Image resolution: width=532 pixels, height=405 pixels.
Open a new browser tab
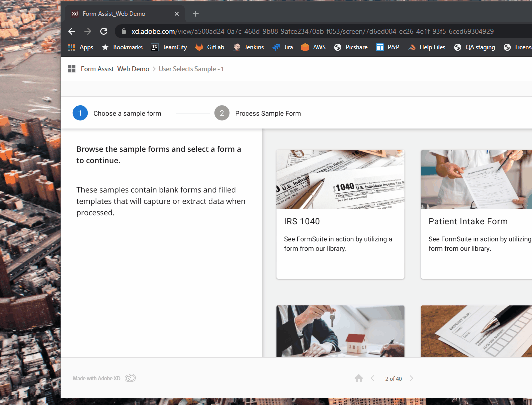click(195, 14)
